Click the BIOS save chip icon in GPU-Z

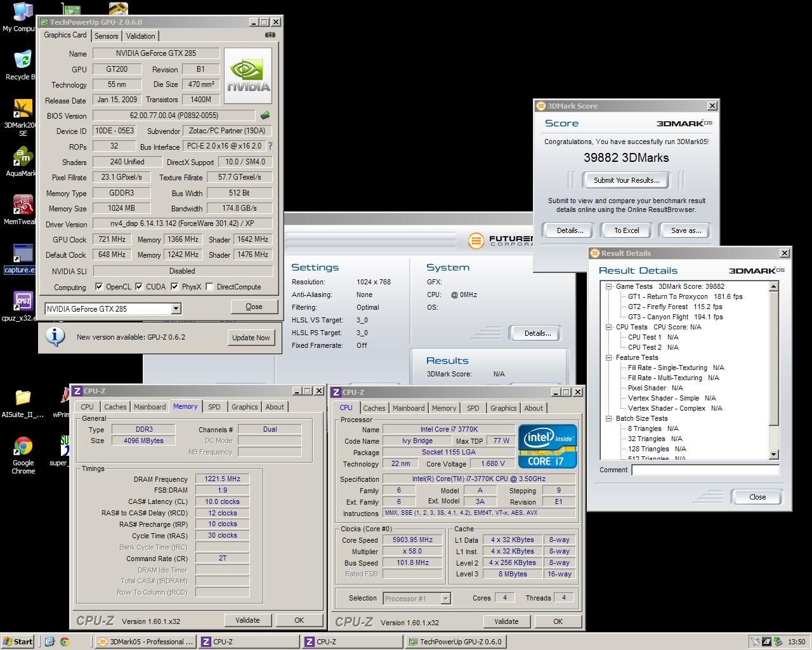pyautogui.click(x=265, y=116)
